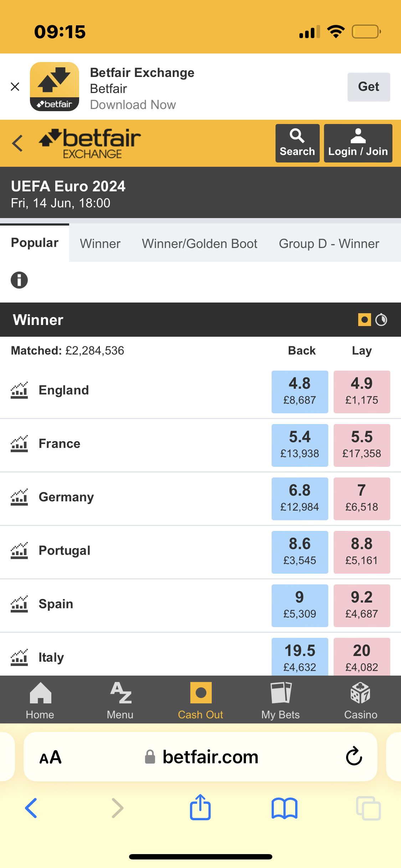Go to the Home tab

pyautogui.click(x=40, y=700)
